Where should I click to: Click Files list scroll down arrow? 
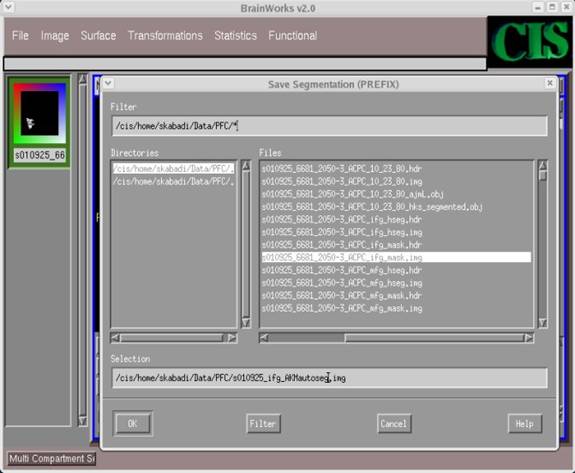pos(543,323)
